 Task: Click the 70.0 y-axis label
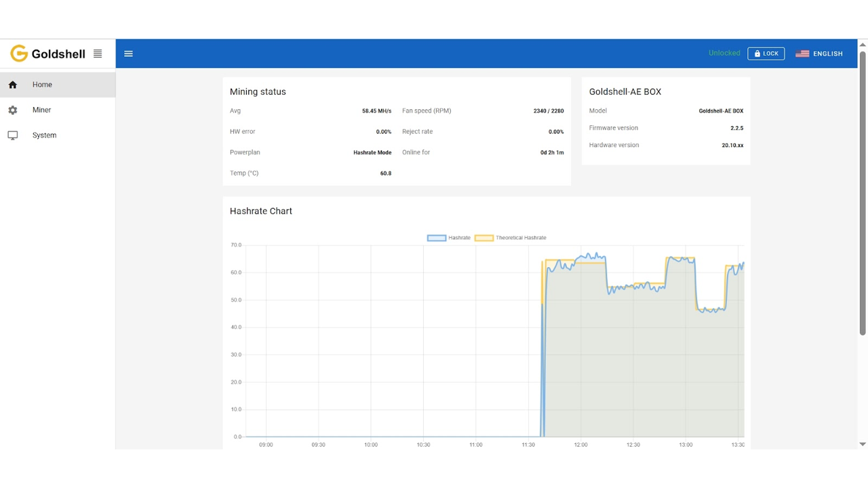(236, 245)
